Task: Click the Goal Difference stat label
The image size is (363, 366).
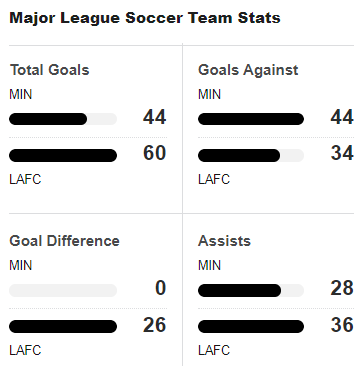Action: 64,241
